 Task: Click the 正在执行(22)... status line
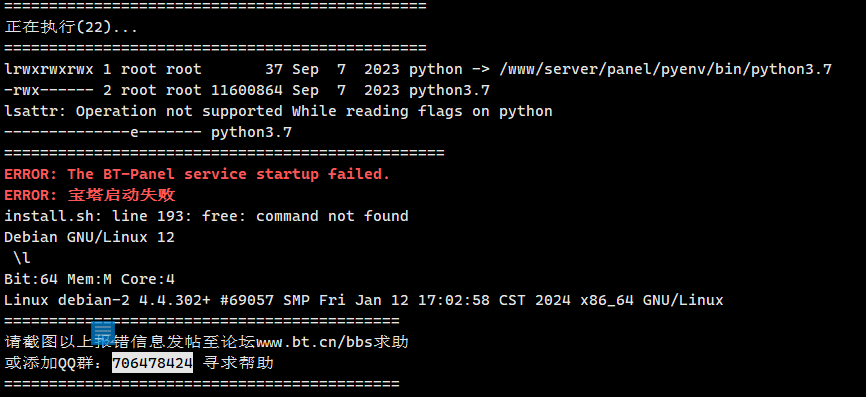pos(71,27)
